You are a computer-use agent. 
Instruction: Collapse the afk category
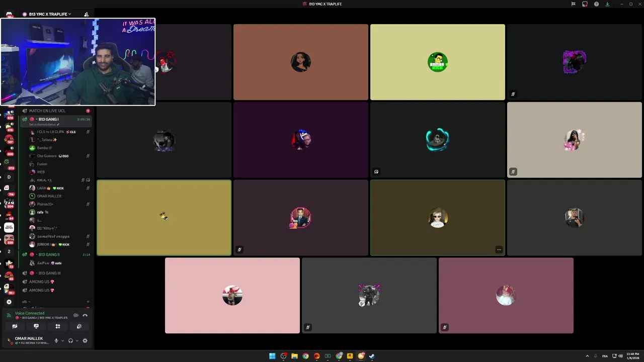tap(26, 302)
